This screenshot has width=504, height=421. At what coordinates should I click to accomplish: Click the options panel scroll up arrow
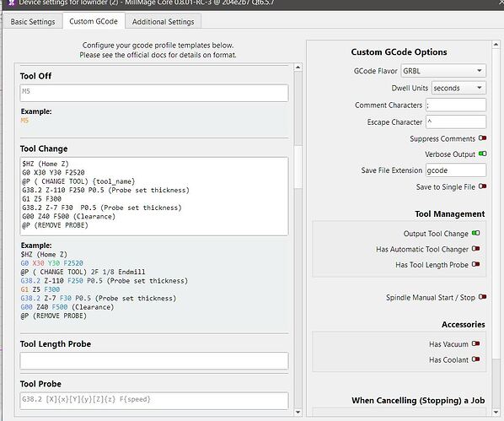click(496, 44)
